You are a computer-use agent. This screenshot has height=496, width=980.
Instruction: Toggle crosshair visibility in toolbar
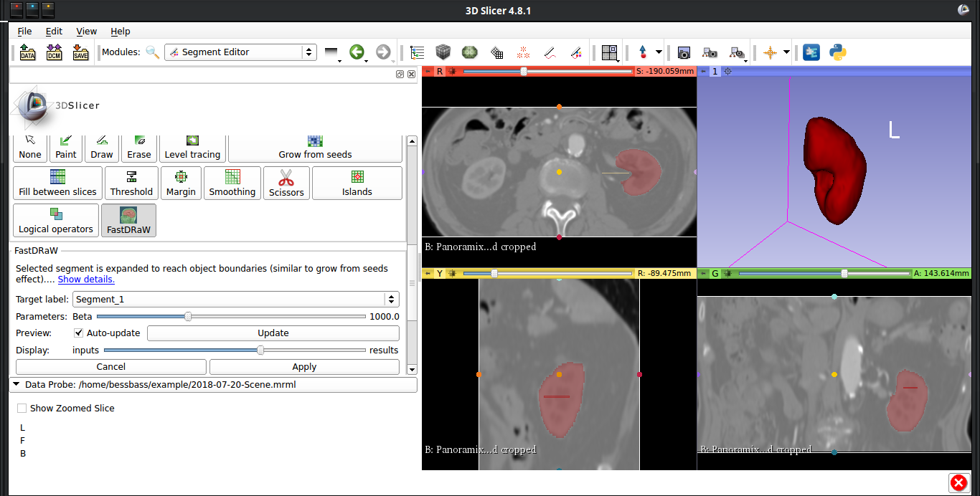point(771,52)
